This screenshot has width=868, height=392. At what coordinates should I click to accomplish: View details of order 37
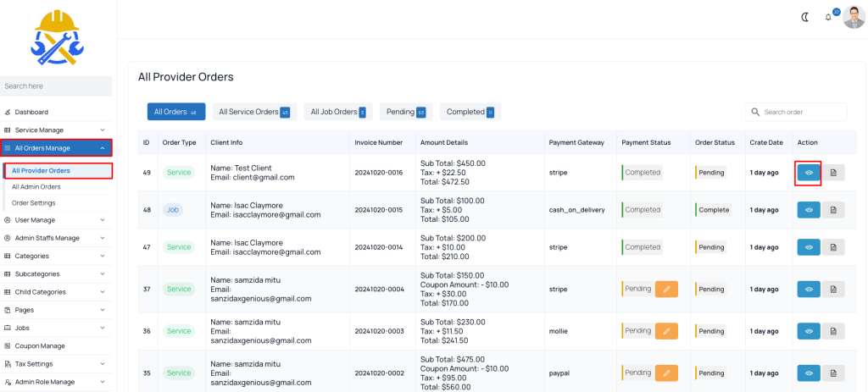pos(809,290)
